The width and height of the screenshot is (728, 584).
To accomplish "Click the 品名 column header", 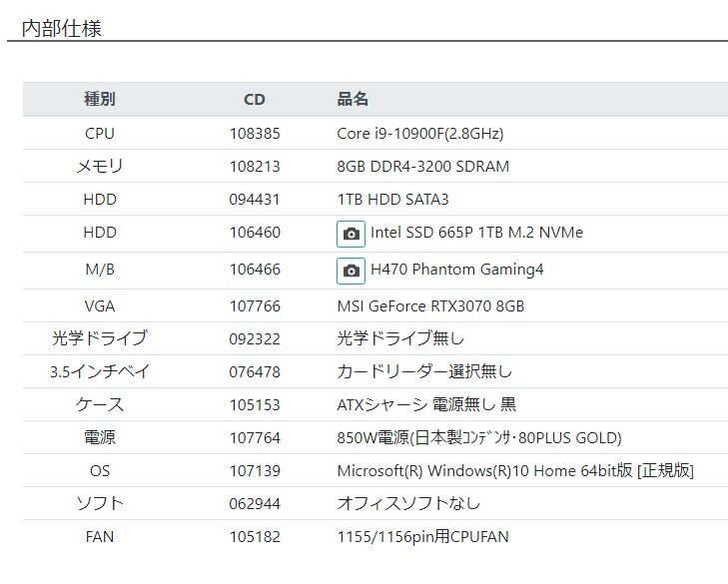I will [353, 99].
